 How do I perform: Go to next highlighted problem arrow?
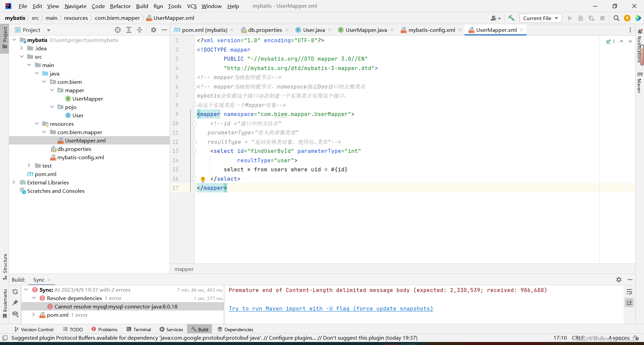(630, 41)
